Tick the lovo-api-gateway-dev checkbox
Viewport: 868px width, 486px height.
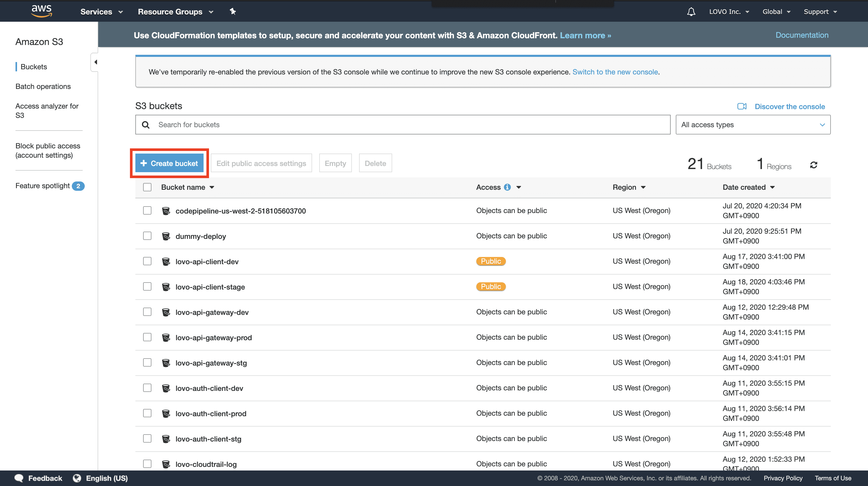pos(147,312)
